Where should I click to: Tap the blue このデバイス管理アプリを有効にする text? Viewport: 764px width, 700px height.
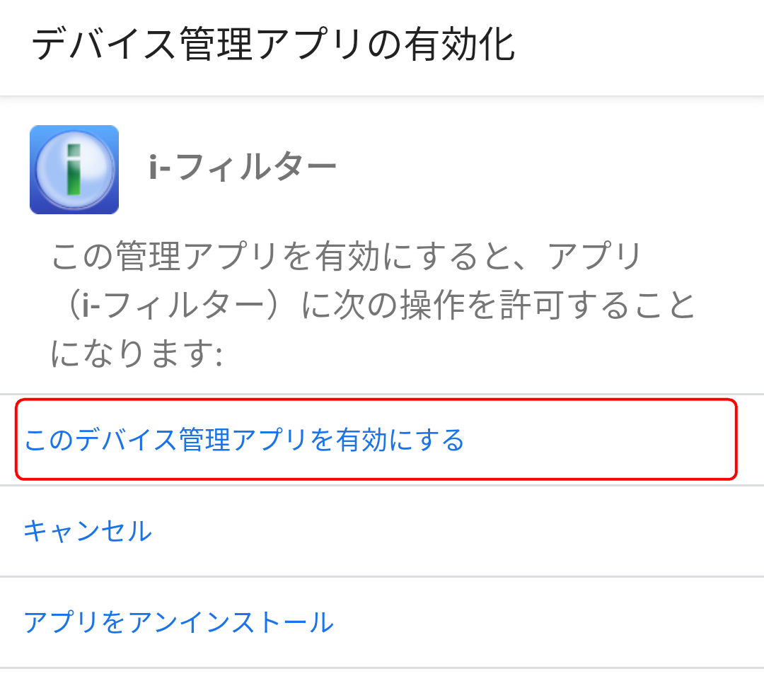[244, 440]
